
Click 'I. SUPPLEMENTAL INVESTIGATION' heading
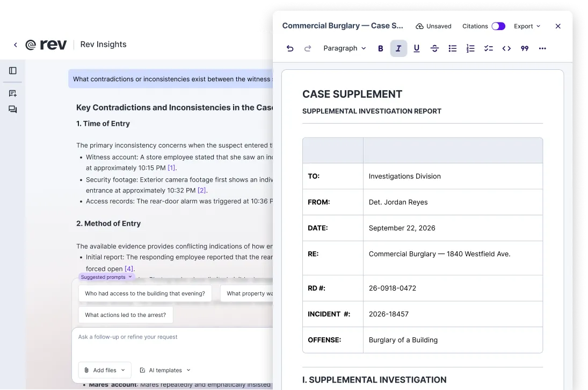tap(374, 380)
